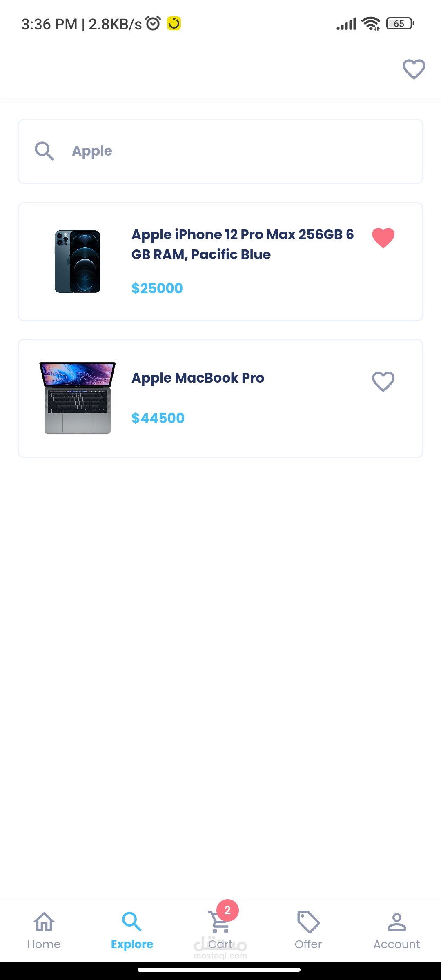Select the Explore magnifier icon in bottom bar
The image size is (441, 980).
tap(132, 922)
